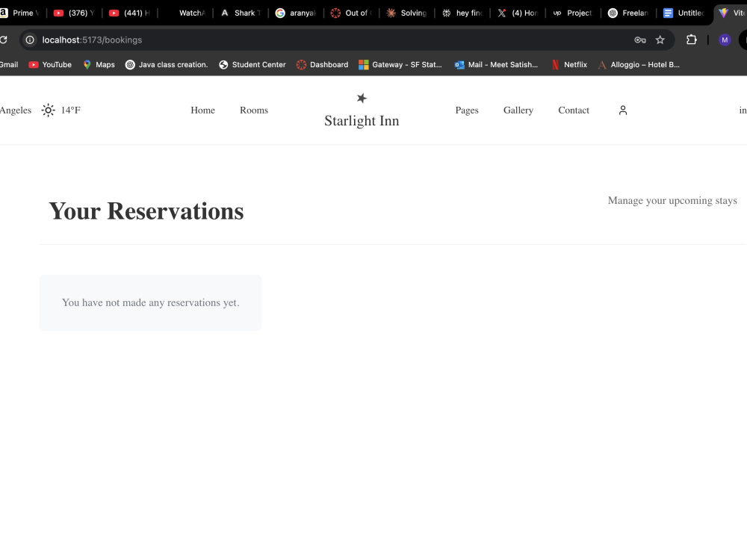Open the saved passwords key icon

tap(640, 40)
